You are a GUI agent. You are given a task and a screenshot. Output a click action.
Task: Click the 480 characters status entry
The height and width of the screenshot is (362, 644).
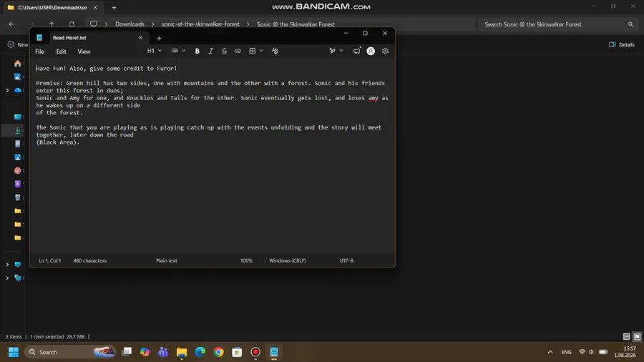[x=89, y=260]
